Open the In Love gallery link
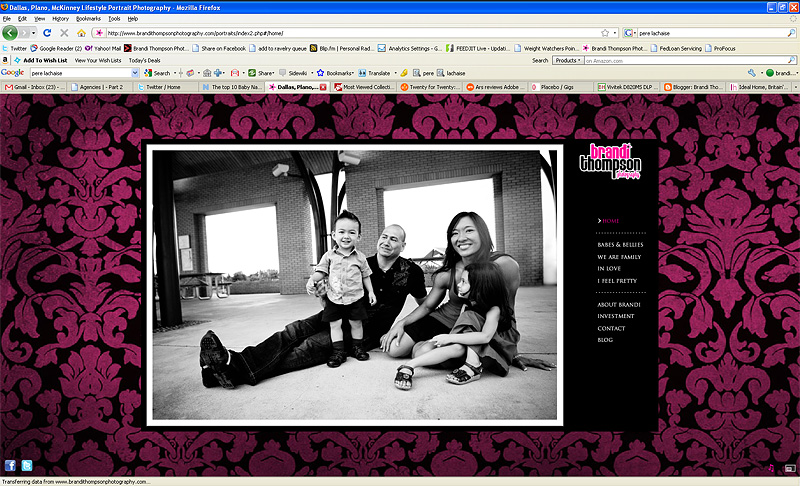800x486 pixels. (609, 269)
